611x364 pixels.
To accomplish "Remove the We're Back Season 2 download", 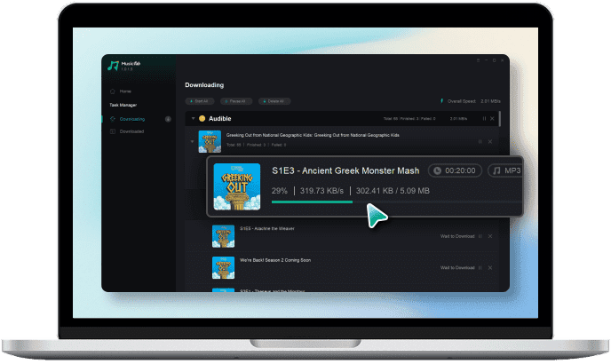I will (490, 268).
